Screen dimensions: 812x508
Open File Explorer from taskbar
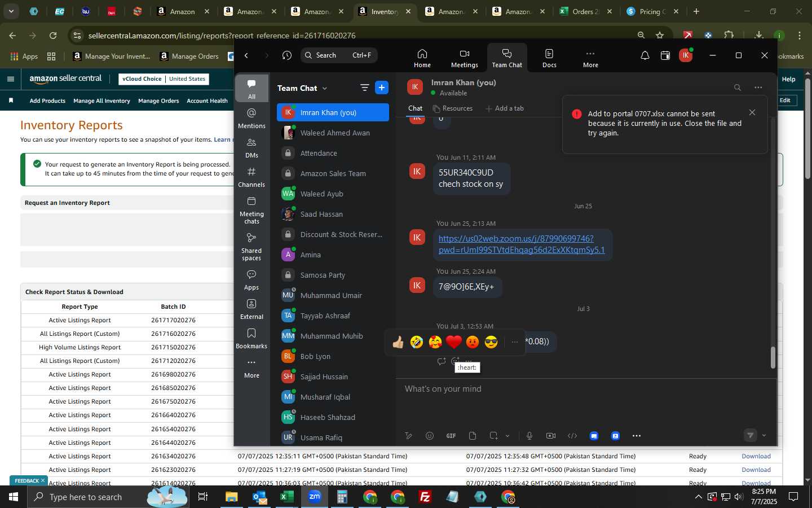tap(232, 497)
